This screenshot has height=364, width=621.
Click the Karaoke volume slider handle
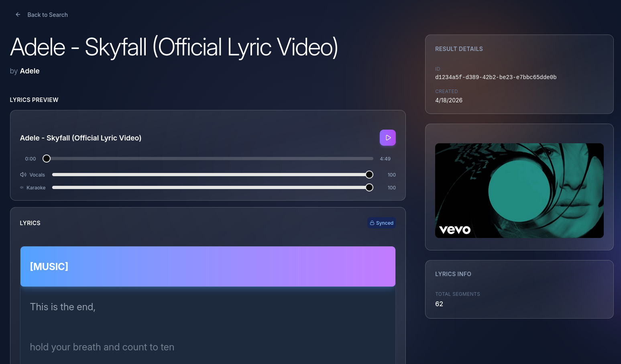click(369, 187)
